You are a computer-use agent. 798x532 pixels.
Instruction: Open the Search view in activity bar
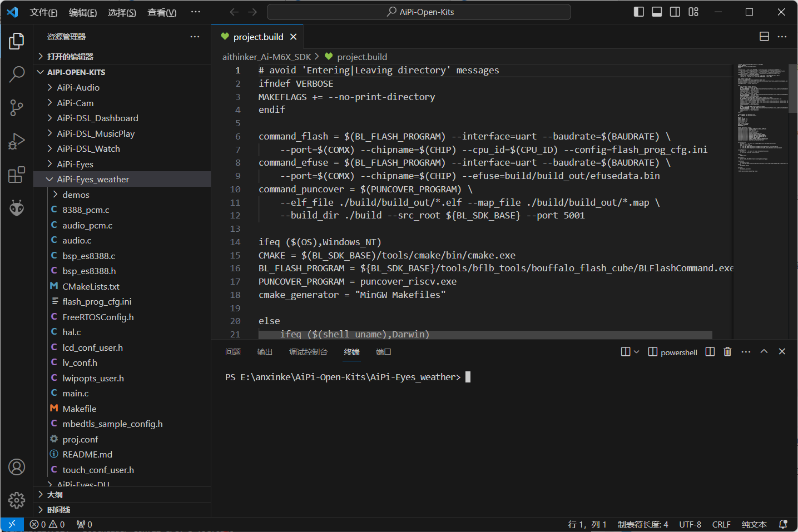17,74
